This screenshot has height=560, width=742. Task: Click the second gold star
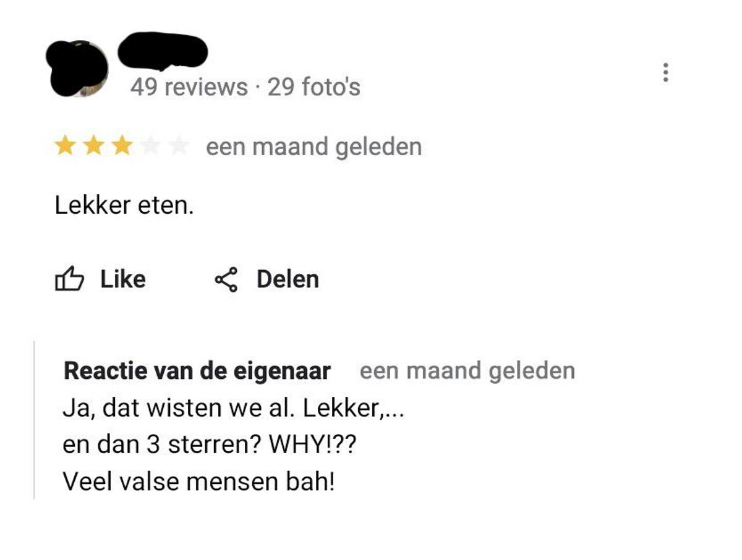pos(93,146)
